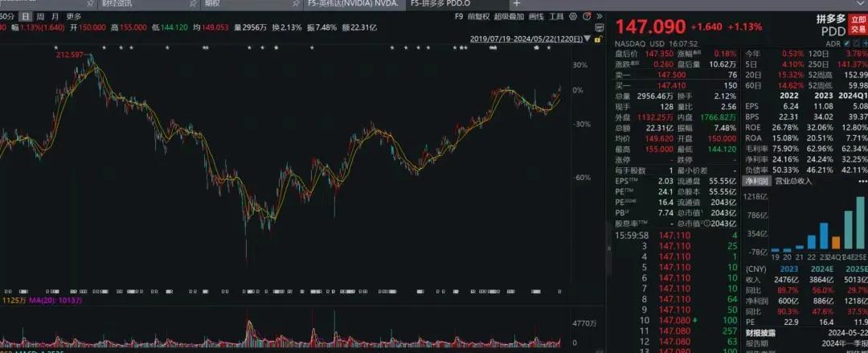Open 画线 drawing tools

(536, 17)
